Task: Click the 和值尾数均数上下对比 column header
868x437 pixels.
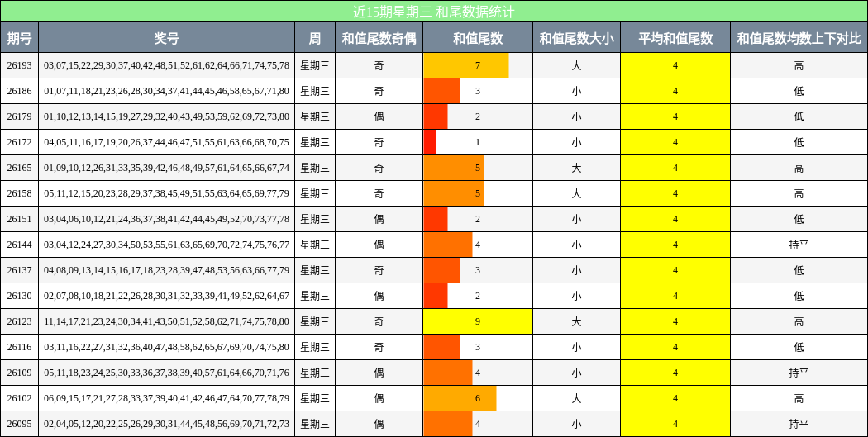Action: [799, 38]
